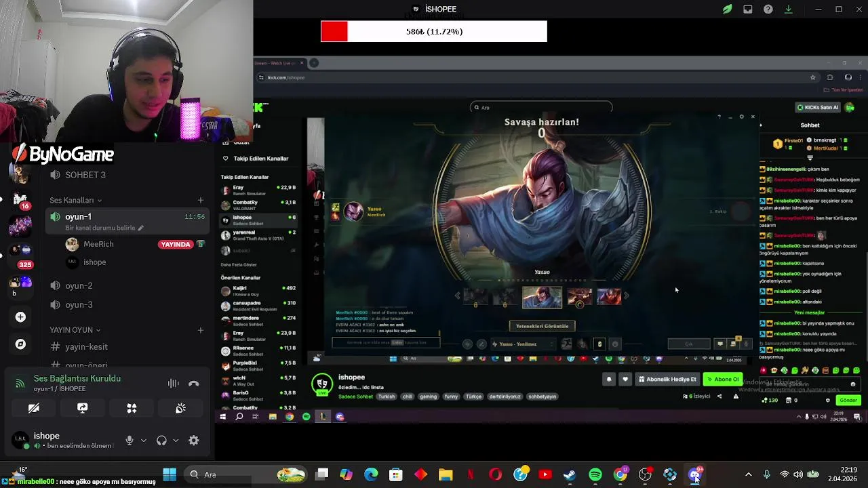Click Discord download update arrow icon

tap(788, 9)
